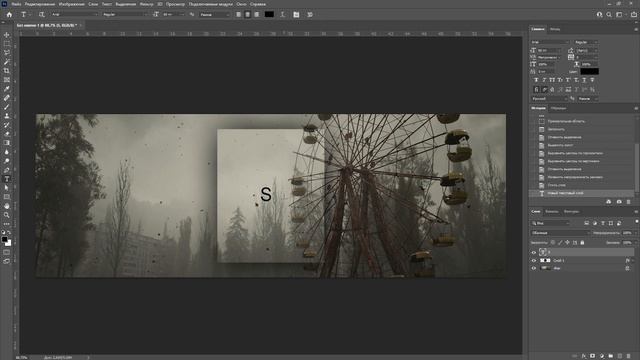Open text color swatch in options bar

pos(269,14)
